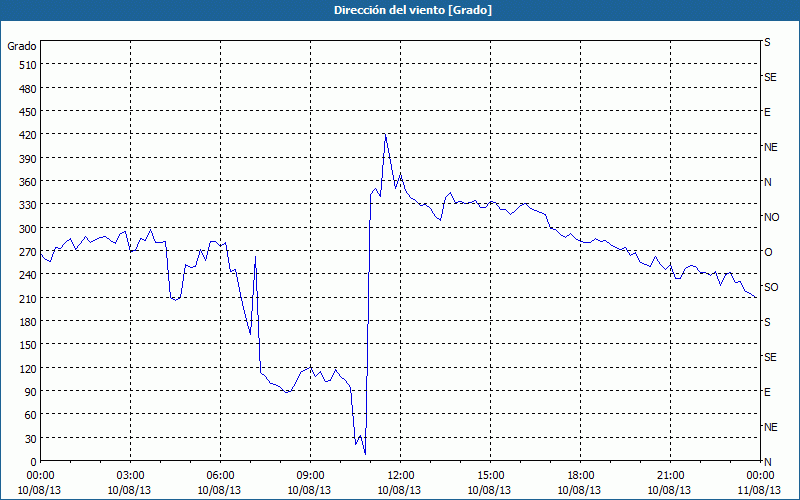800x500 pixels.
Task: Click the 210 y-axis label
Action: point(28,298)
